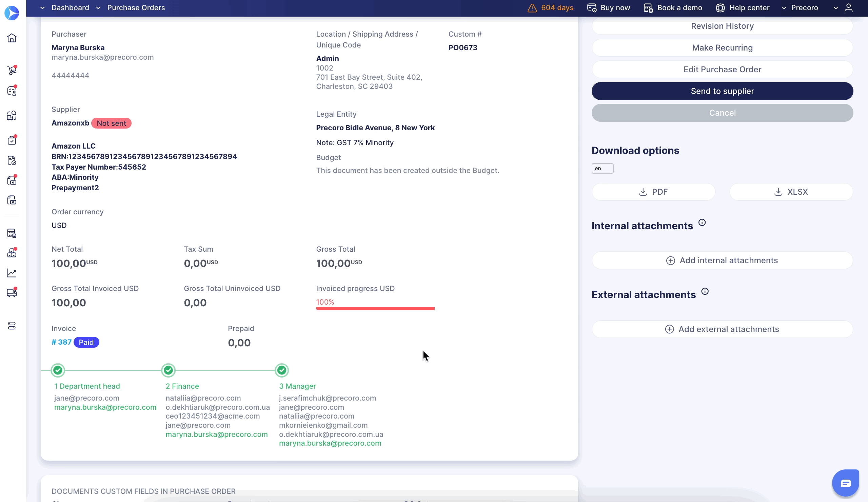Click the 1 Department head label

click(87, 386)
